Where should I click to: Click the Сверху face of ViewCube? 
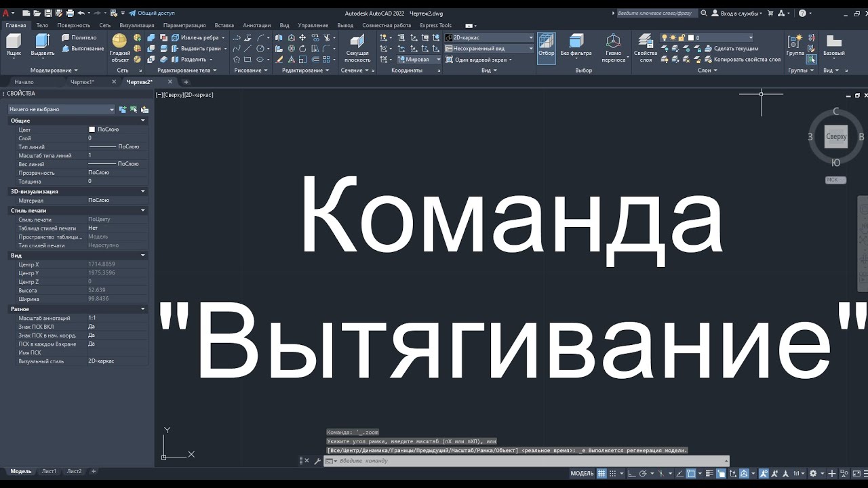coord(836,136)
